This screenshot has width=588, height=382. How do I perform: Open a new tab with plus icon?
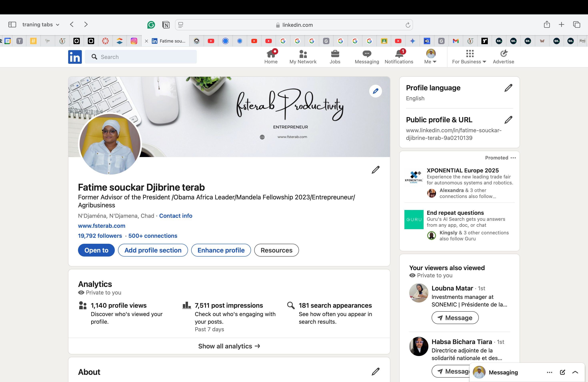click(x=561, y=24)
